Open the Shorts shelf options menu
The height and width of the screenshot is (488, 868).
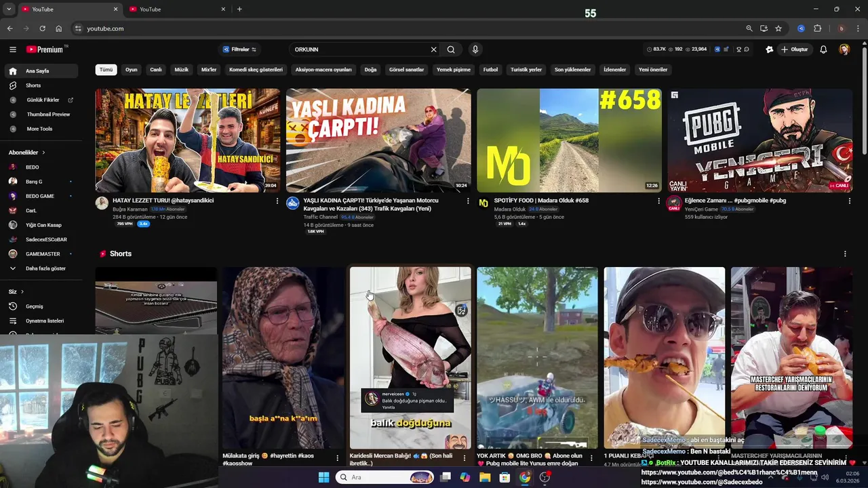[x=845, y=253]
